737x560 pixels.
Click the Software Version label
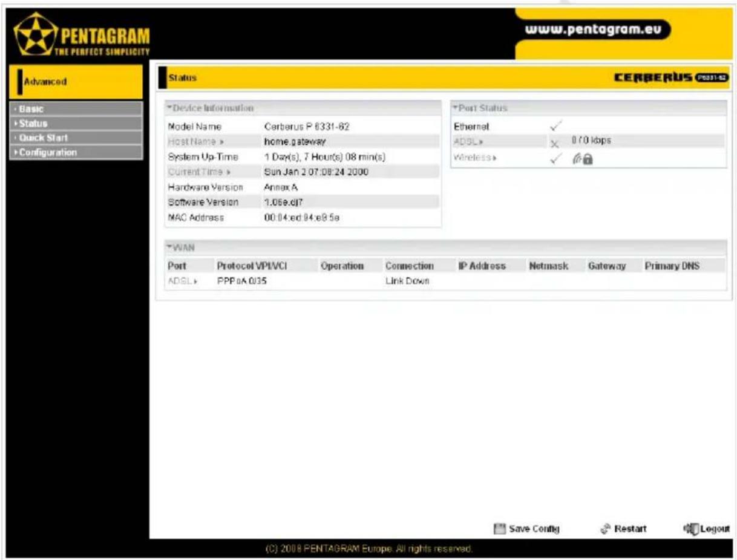[x=203, y=202]
